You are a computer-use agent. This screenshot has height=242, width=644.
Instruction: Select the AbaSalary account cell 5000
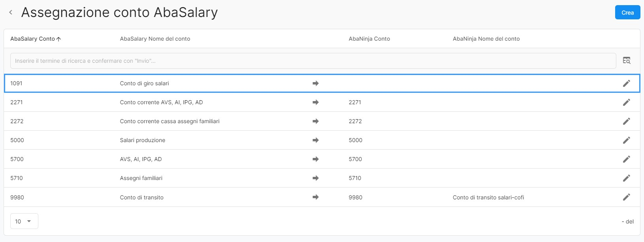pos(17,140)
